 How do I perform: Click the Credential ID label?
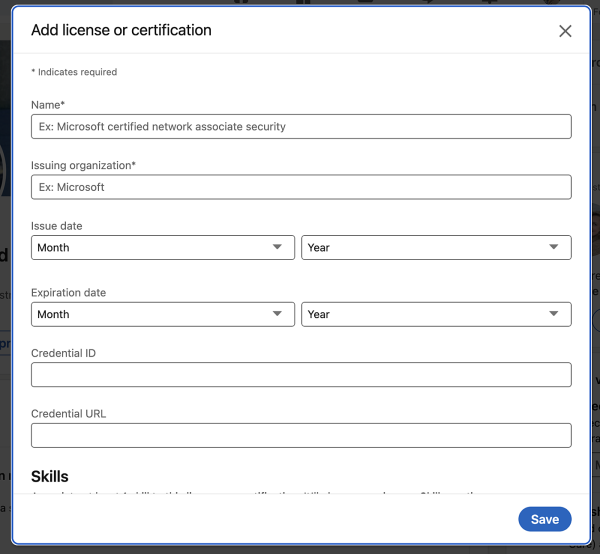tap(63, 353)
